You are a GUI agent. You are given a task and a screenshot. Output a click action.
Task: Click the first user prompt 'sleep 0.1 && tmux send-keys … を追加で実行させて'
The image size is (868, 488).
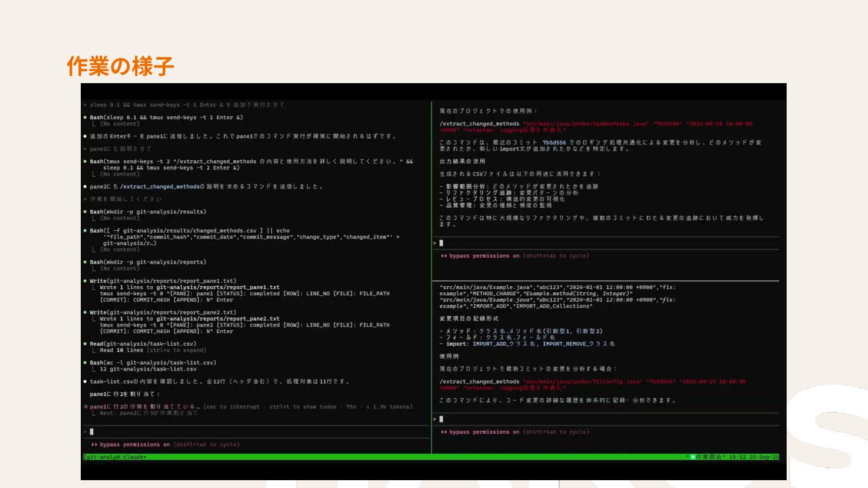[187, 105]
